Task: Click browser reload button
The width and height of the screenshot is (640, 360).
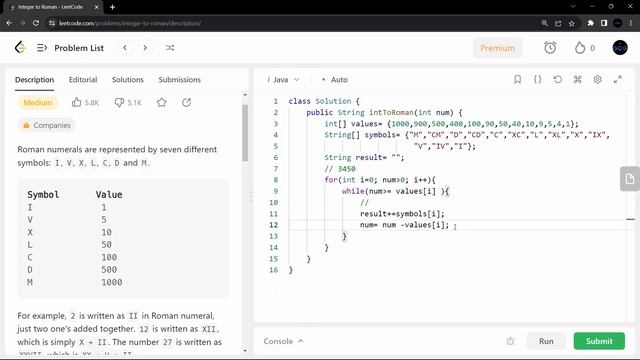Action: pyautogui.click(x=36, y=23)
